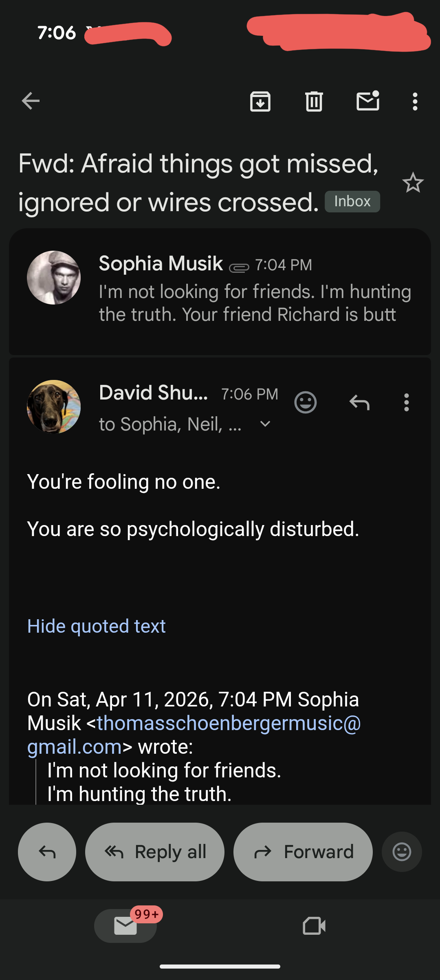440x980 pixels.
Task: Tap the bottom reply arrow button
Action: point(47,852)
